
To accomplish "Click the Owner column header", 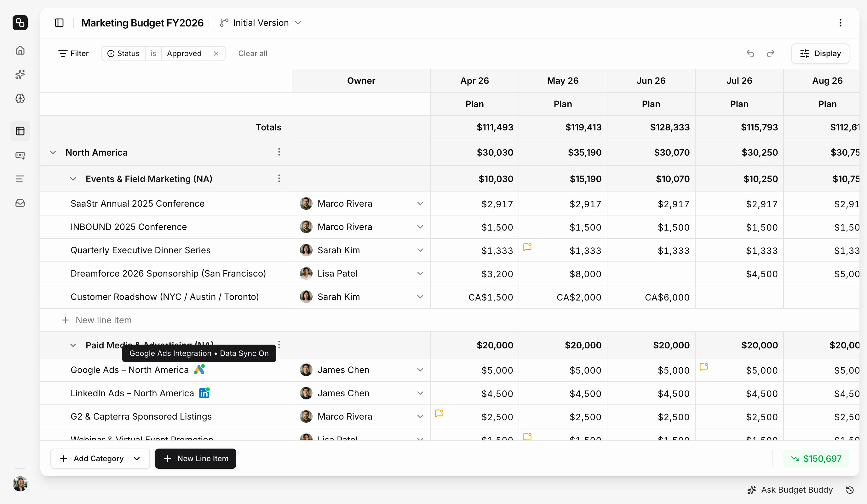I will click(x=361, y=81).
